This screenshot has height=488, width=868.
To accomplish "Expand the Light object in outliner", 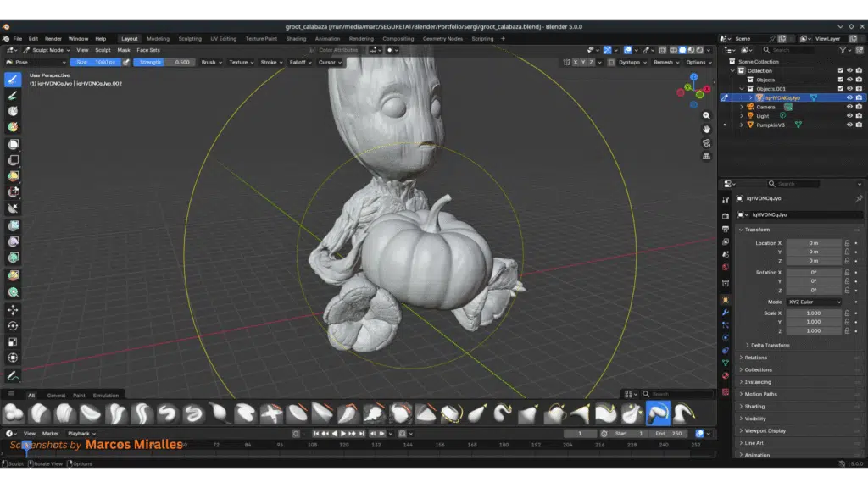I will click(x=742, y=116).
